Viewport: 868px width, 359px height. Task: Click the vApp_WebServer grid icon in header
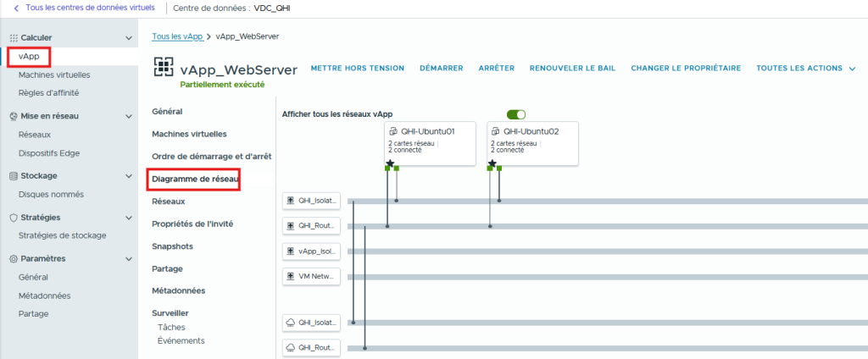pos(163,69)
